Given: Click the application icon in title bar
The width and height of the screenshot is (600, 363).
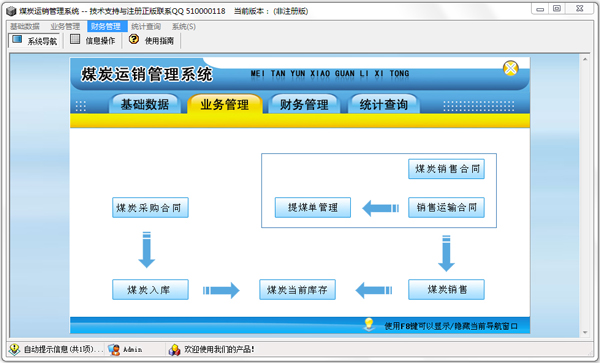Looking at the screenshot, I should (x=11, y=11).
